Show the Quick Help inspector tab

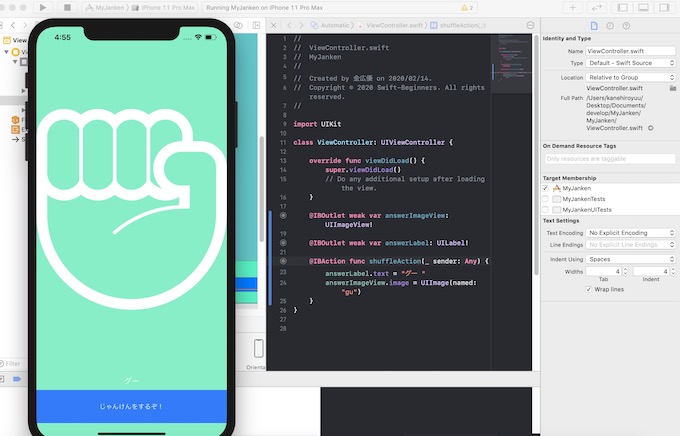tap(626, 26)
